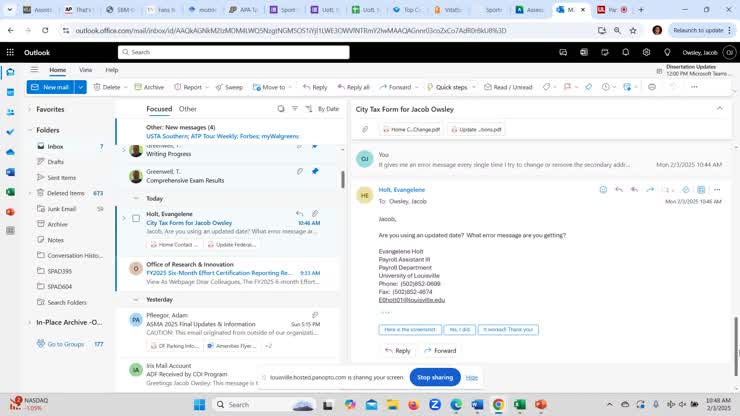
Task: Open the People contacts icon
Action: [10, 112]
